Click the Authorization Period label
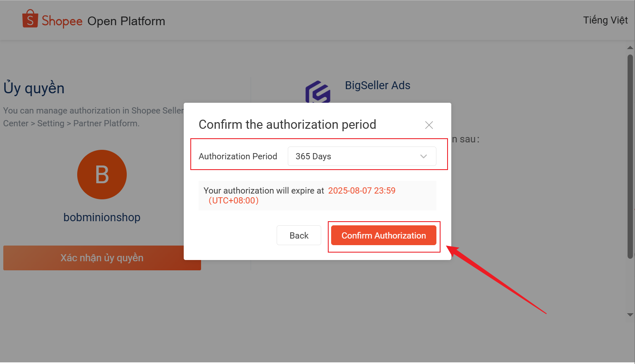Viewport: 635px width, 364px height. [x=238, y=156]
